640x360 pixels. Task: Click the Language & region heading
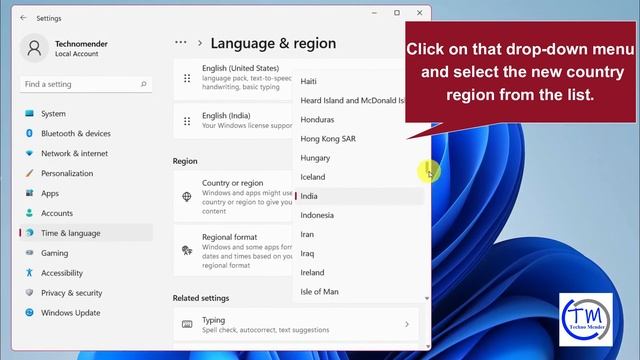273,43
